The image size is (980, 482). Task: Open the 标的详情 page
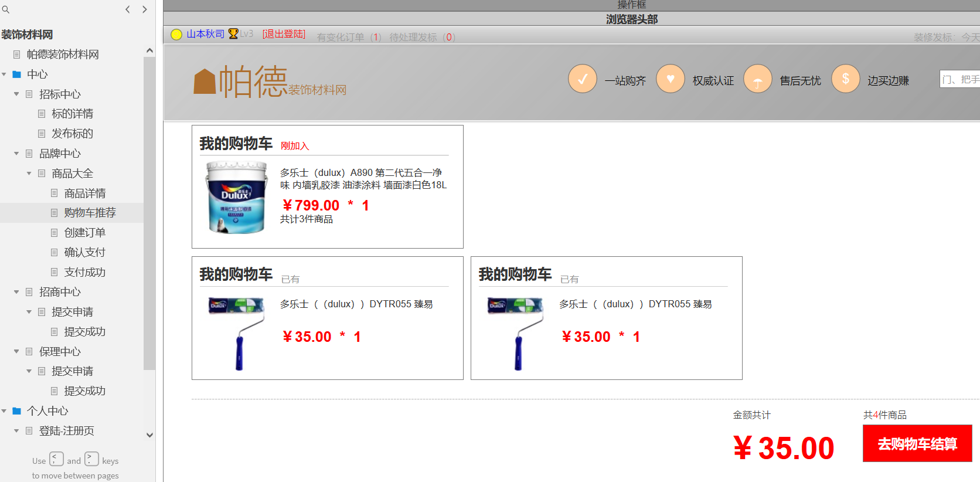[72, 114]
